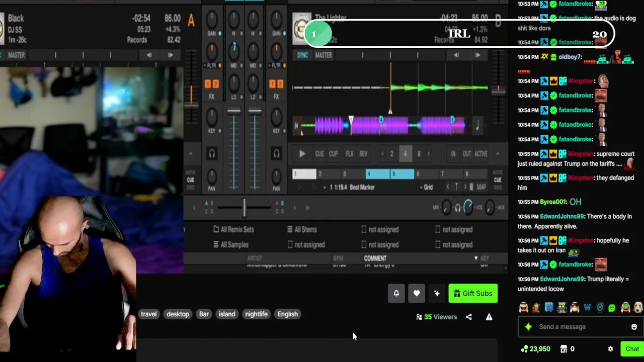Click the crossfader handle
This screenshot has width=644, height=362.
[x=245, y=207]
